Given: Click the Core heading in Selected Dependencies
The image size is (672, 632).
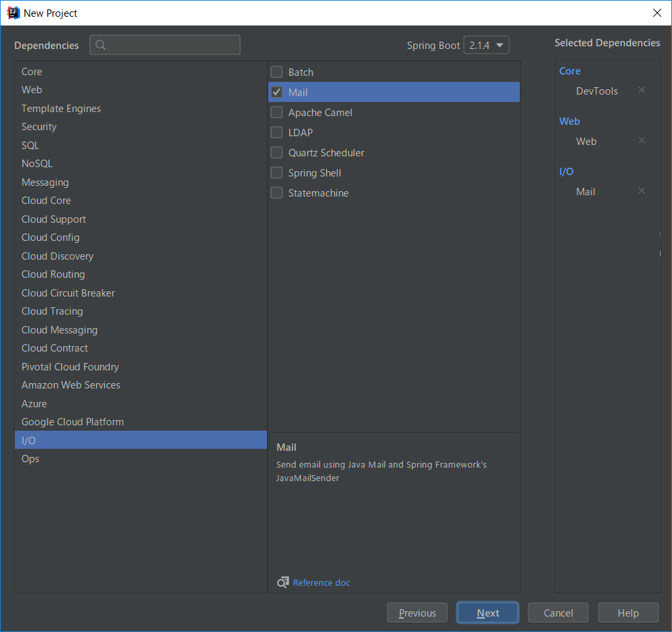Looking at the screenshot, I should 569,70.
